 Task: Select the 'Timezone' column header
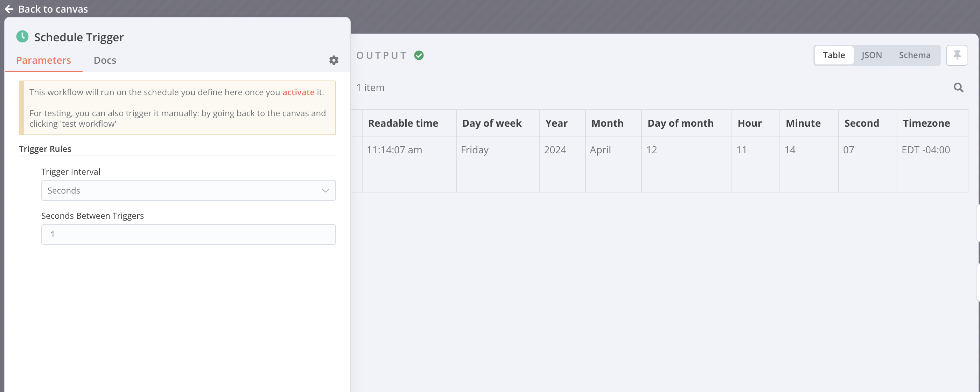pos(932,123)
